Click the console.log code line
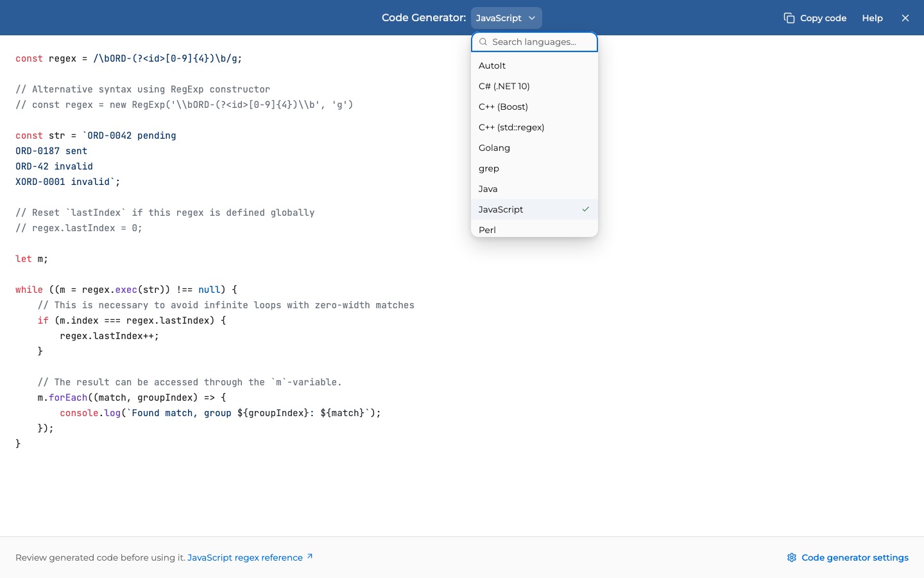 pos(220,413)
